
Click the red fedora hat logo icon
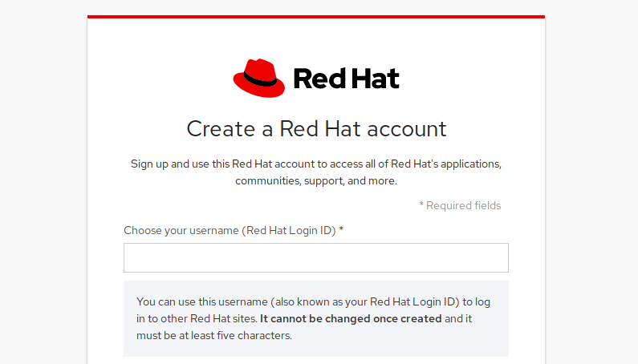[258, 78]
